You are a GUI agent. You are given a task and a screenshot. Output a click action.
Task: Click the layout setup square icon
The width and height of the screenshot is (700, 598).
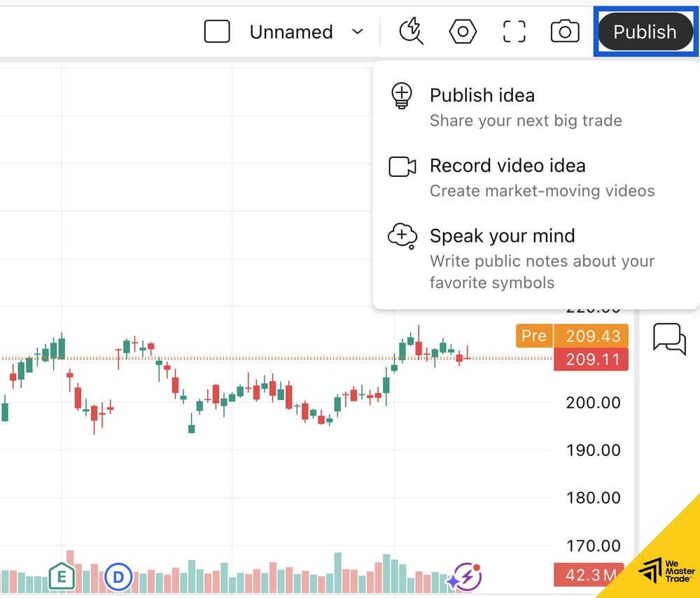(x=217, y=31)
